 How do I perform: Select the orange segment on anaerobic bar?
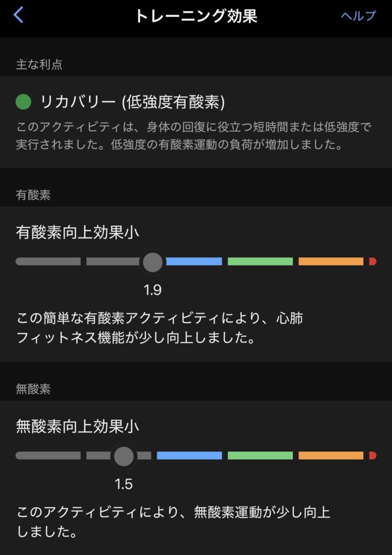click(331, 456)
